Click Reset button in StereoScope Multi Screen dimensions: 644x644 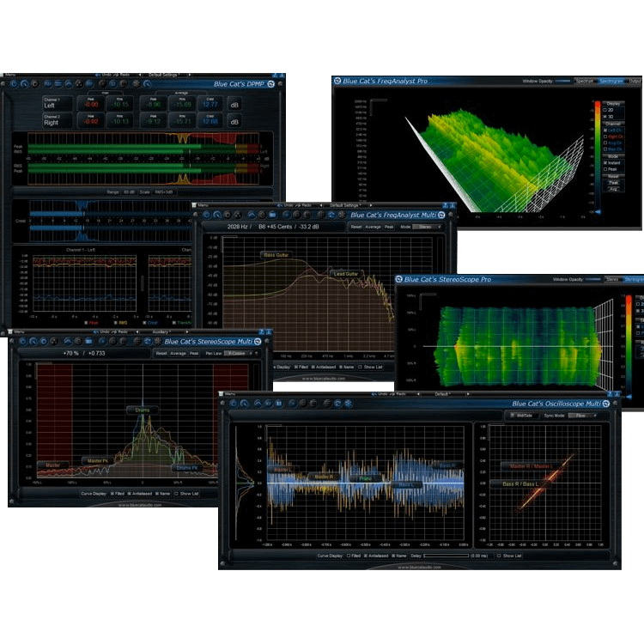(x=161, y=353)
